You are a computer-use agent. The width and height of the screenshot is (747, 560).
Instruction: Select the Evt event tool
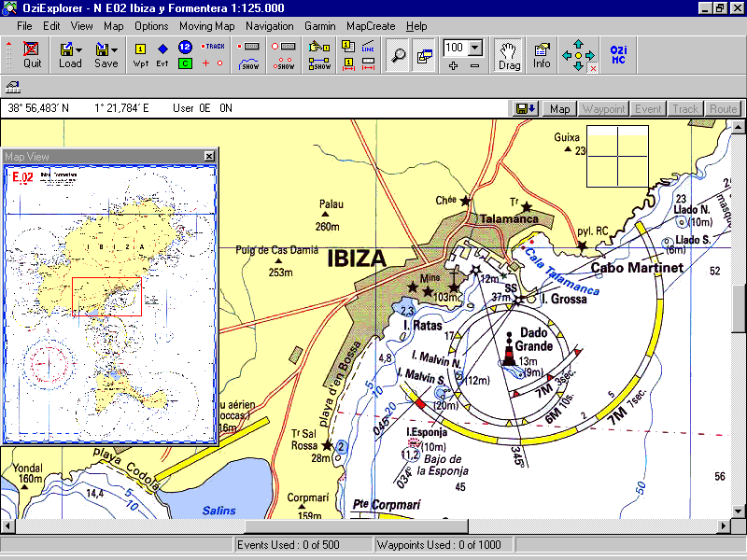point(162,55)
